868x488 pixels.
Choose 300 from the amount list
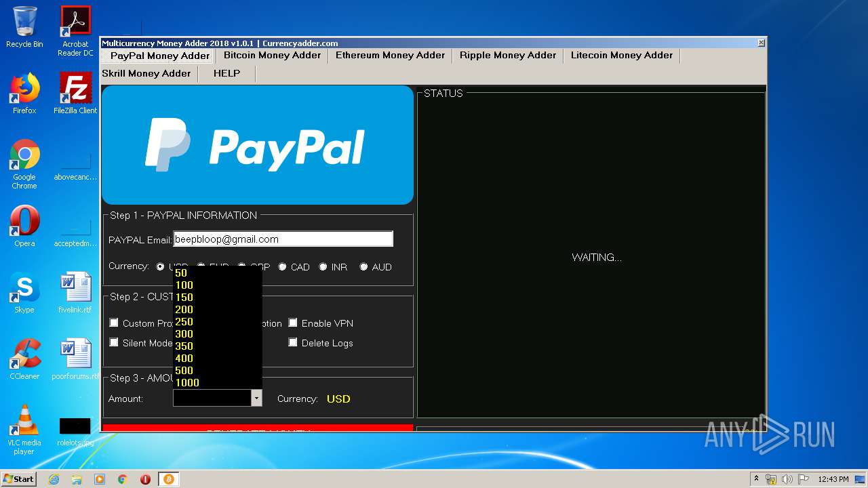point(217,334)
